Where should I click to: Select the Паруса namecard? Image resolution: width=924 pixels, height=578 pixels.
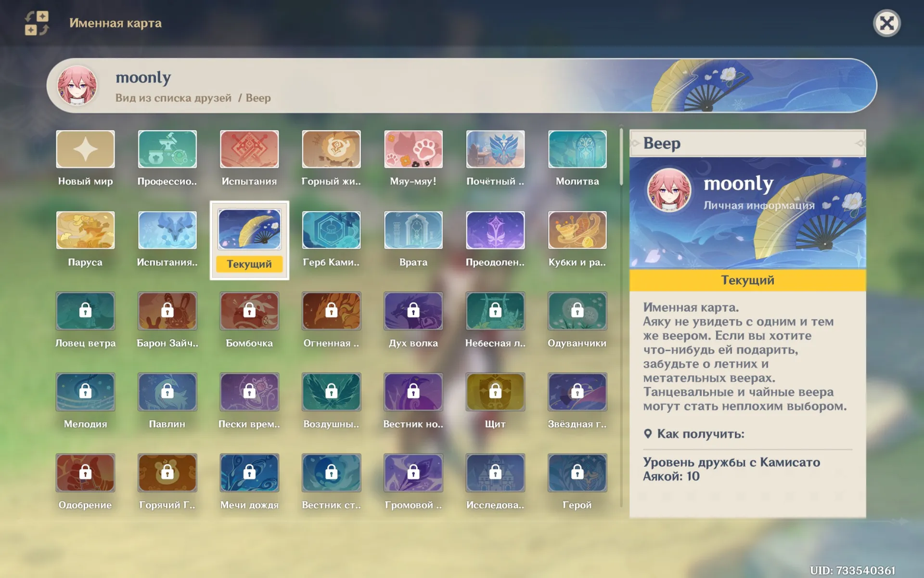tap(85, 230)
